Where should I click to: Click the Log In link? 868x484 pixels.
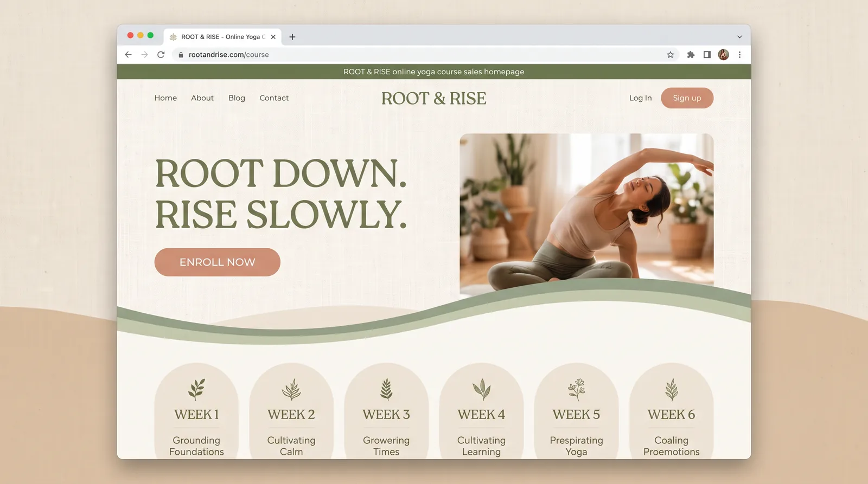[640, 98]
